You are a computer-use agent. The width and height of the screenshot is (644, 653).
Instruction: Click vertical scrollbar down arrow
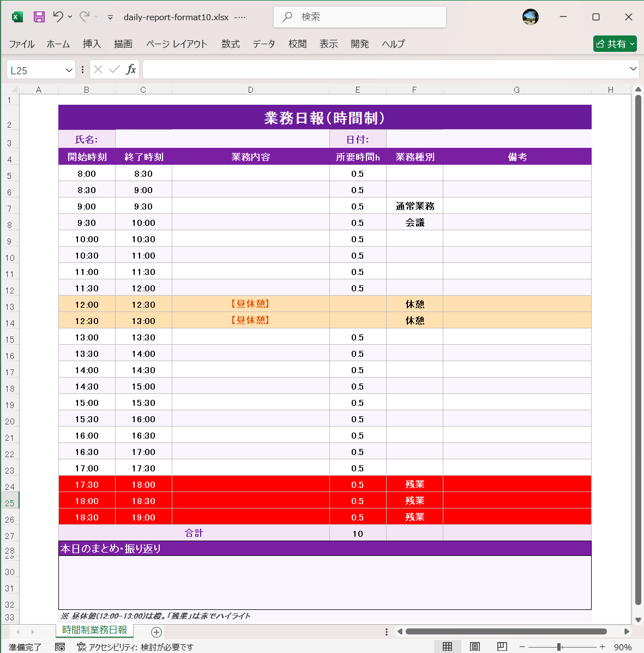pos(638,620)
